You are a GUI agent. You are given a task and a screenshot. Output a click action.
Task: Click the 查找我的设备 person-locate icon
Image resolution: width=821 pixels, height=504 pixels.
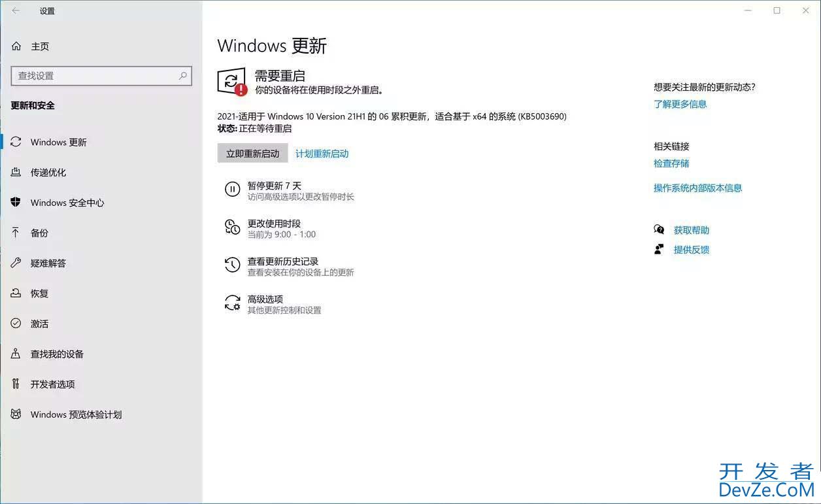pos(16,354)
